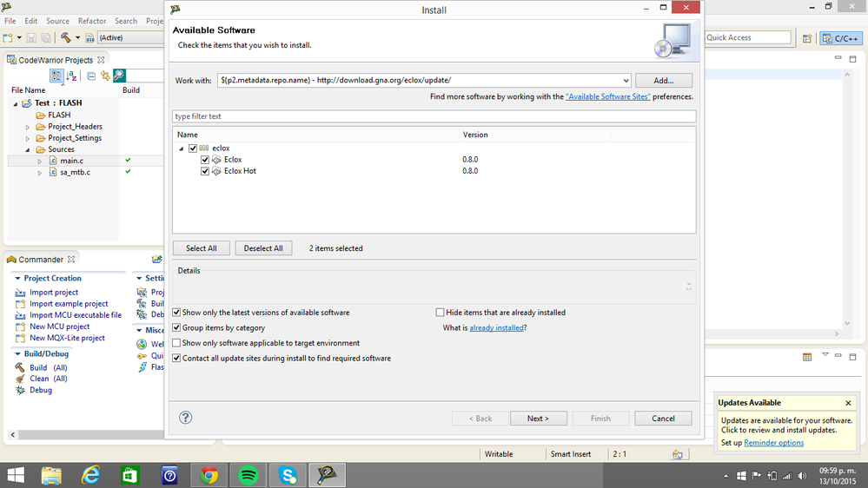Open the Available Software Sites link

click(x=608, y=97)
